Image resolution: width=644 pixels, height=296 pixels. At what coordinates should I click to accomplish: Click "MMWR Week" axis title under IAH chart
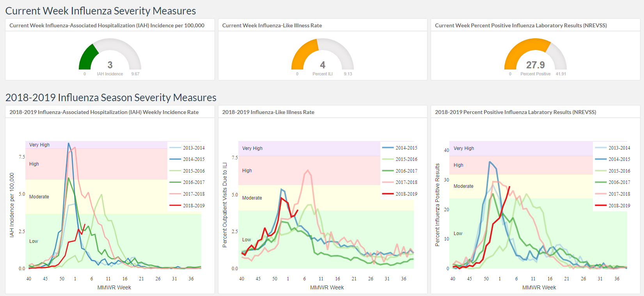pyautogui.click(x=114, y=287)
